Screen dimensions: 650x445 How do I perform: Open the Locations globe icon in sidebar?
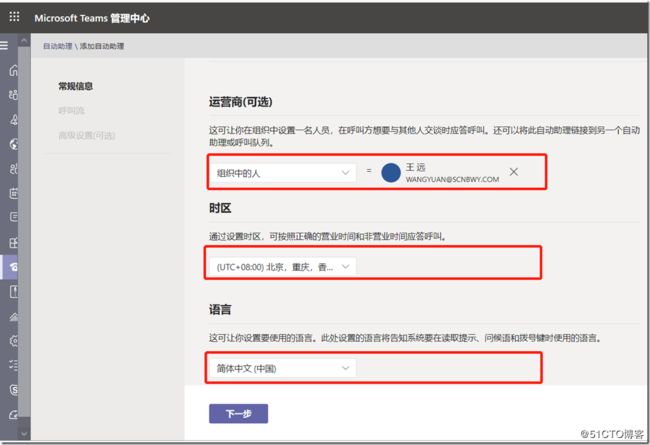click(14, 144)
